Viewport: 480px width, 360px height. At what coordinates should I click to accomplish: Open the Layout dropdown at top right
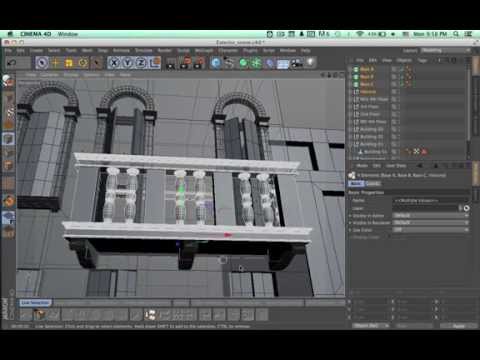point(446,51)
